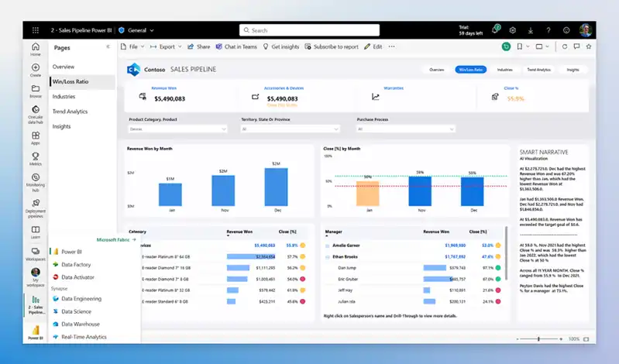
Task: Click Edit in the toolbar
Action: [373, 46]
